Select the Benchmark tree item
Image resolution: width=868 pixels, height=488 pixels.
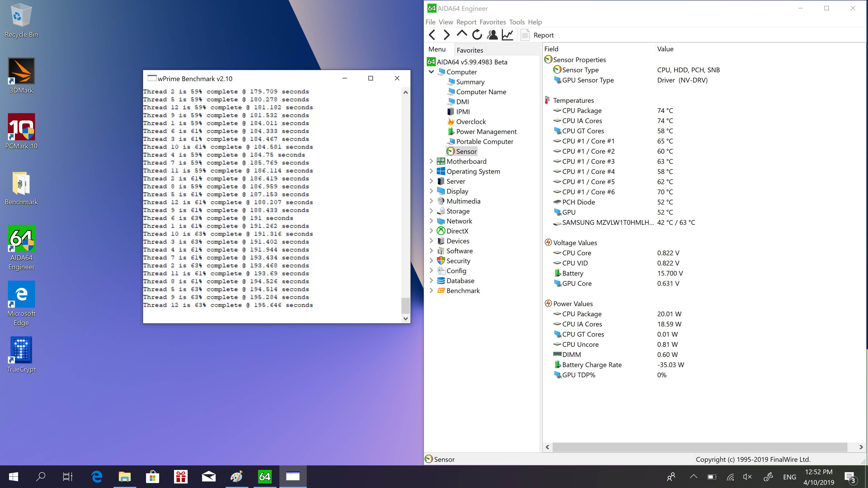pos(459,291)
